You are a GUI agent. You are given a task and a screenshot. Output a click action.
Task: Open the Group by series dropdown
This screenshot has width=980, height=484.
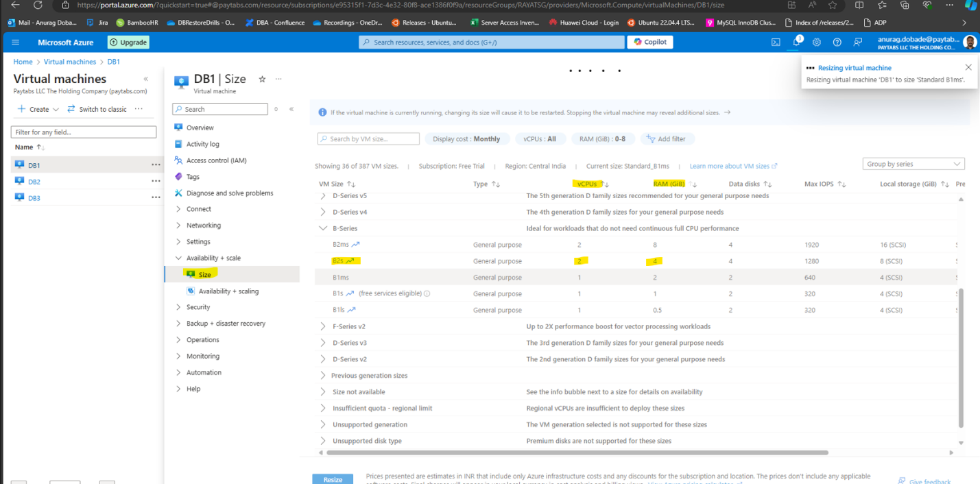913,164
